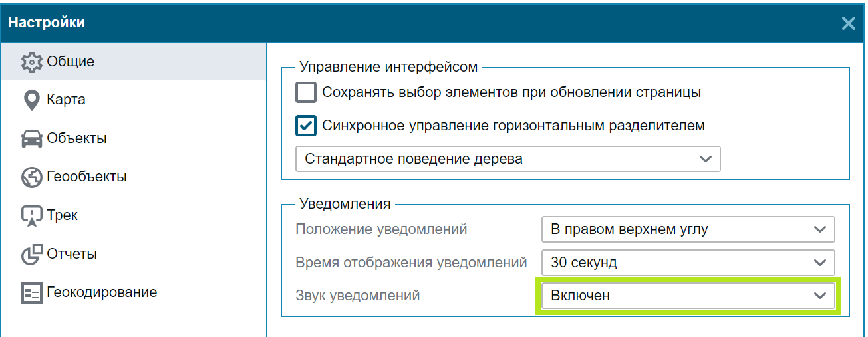
Task: Open Стандартное поведение дерева dropdown
Action: coord(507,160)
